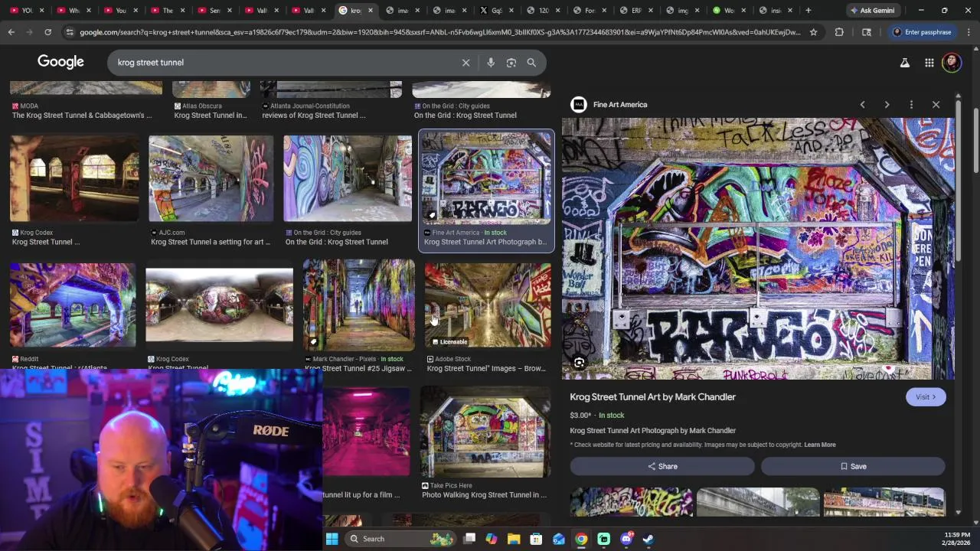
Task: Open the pink tunnel lit up for film thumbnail
Action: click(x=366, y=432)
